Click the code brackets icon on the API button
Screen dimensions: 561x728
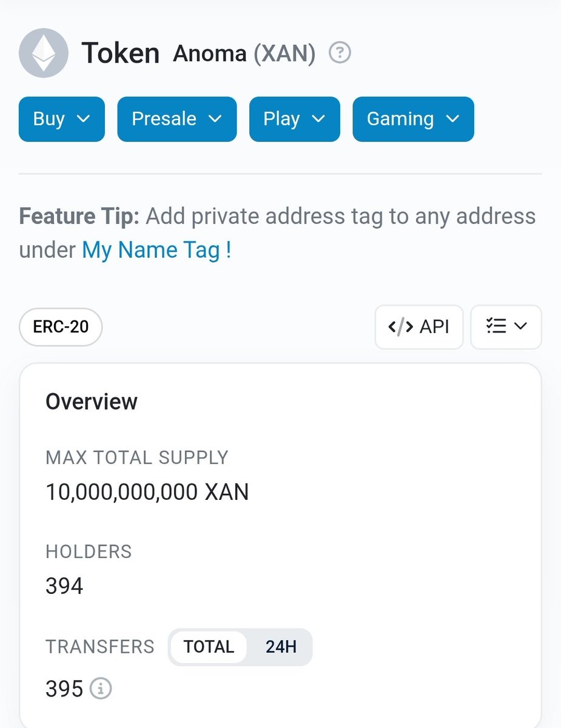coord(400,326)
